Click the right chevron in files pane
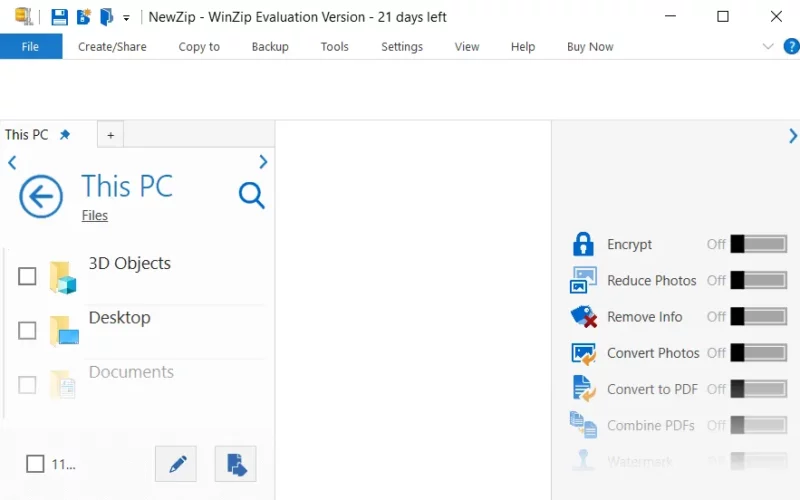The image size is (800, 500). pyautogui.click(x=263, y=162)
